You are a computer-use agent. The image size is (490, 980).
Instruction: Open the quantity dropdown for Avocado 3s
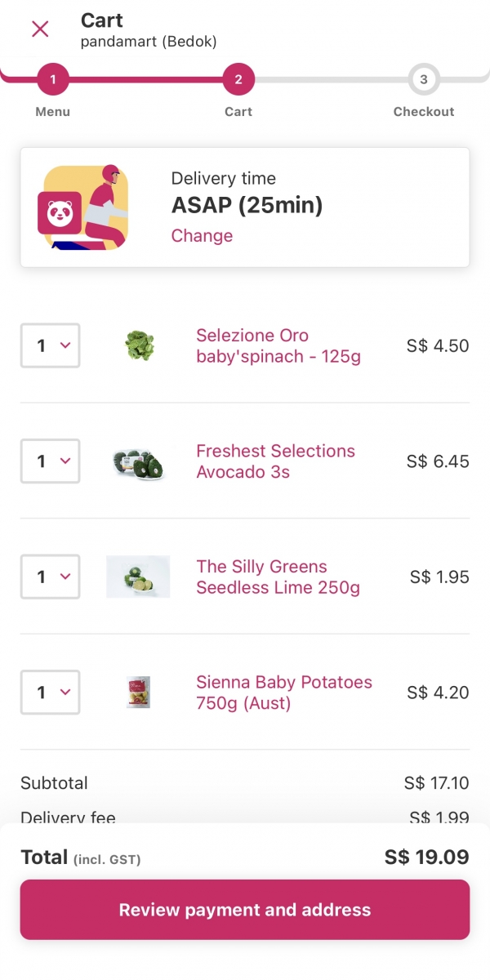[x=50, y=461]
